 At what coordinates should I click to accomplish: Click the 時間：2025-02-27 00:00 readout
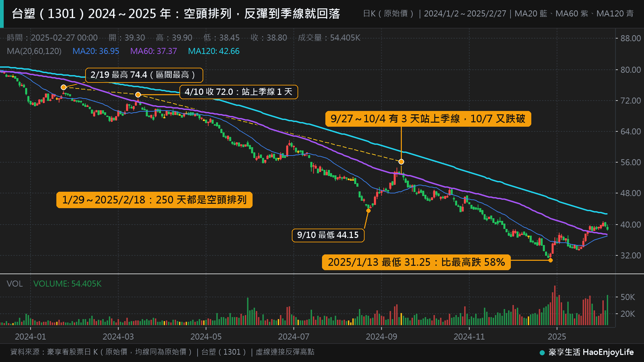[x=52, y=38]
